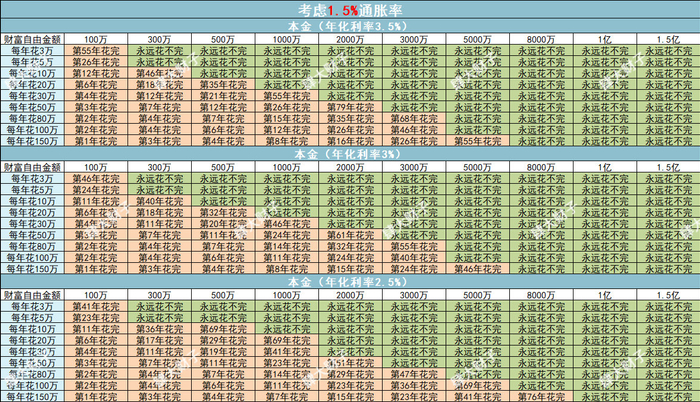Select 5000万 column header in 2.5% table
Viewport: 700px width, 402px height.
click(477, 295)
